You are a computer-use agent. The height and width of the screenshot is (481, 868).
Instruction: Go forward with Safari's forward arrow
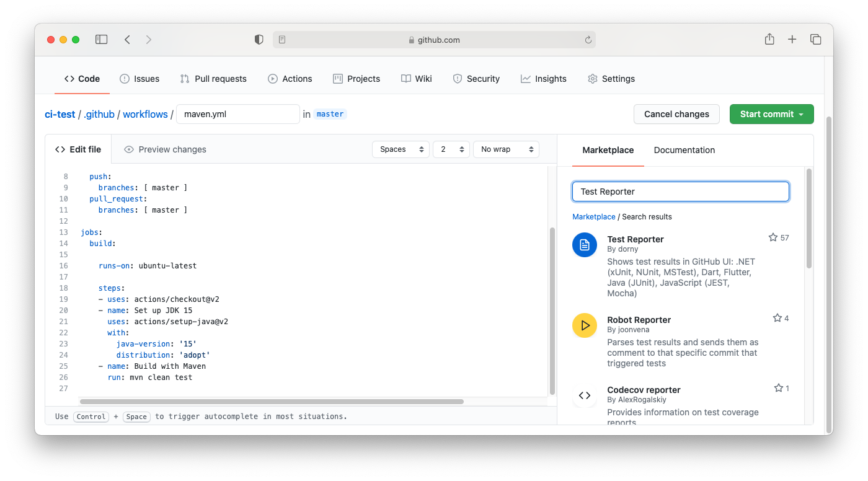[149, 40]
